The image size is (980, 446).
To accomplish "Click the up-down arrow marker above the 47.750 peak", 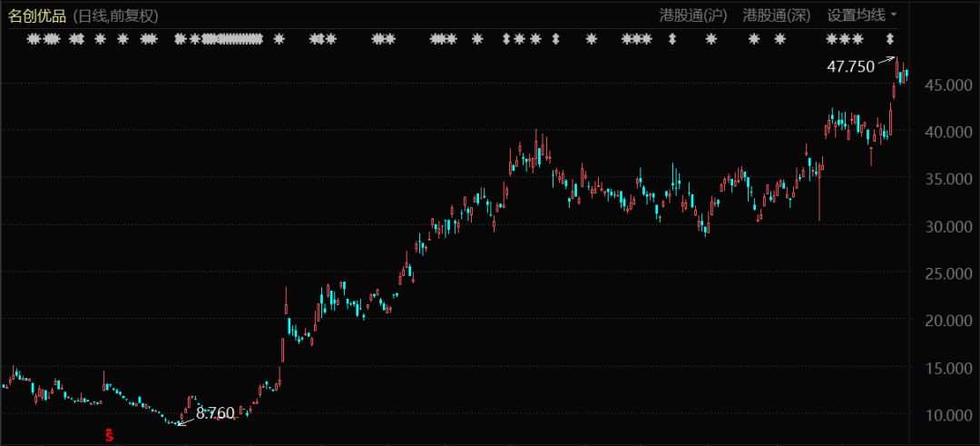I will point(890,38).
